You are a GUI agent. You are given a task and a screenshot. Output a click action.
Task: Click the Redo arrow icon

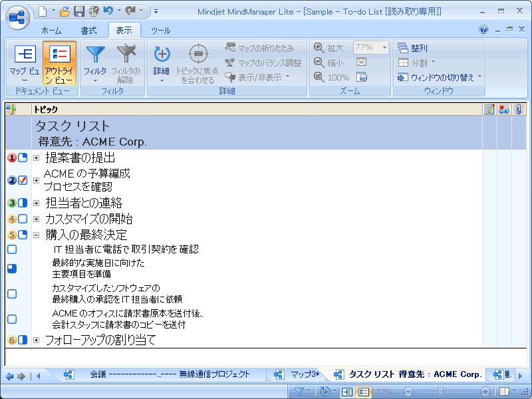(x=130, y=11)
